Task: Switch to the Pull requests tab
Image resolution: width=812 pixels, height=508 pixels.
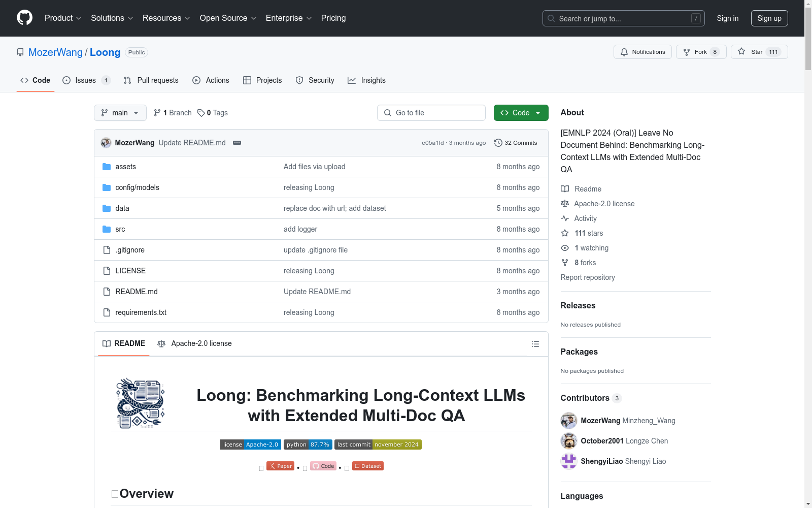Action: [151, 80]
